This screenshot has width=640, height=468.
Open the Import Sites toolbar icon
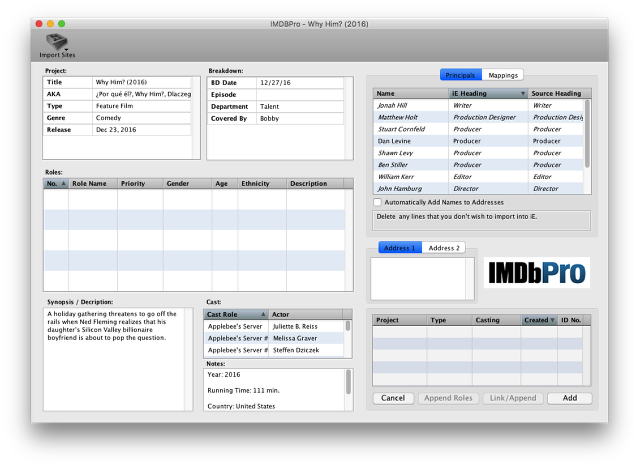coord(57,45)
